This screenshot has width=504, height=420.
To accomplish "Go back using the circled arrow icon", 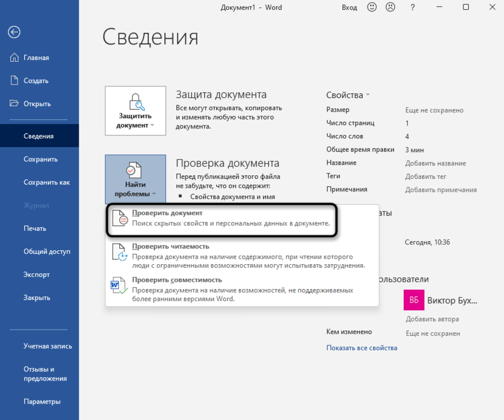I will coord(14,32).
